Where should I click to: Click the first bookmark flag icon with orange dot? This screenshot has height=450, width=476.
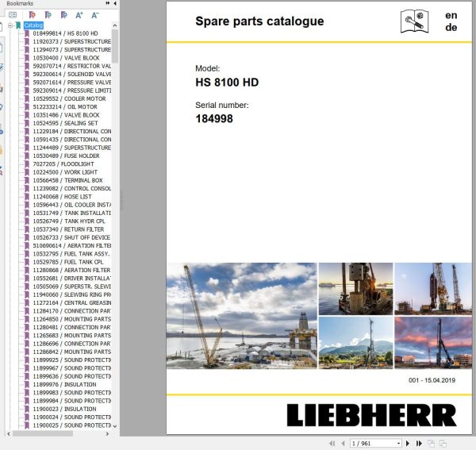point(32,15)
